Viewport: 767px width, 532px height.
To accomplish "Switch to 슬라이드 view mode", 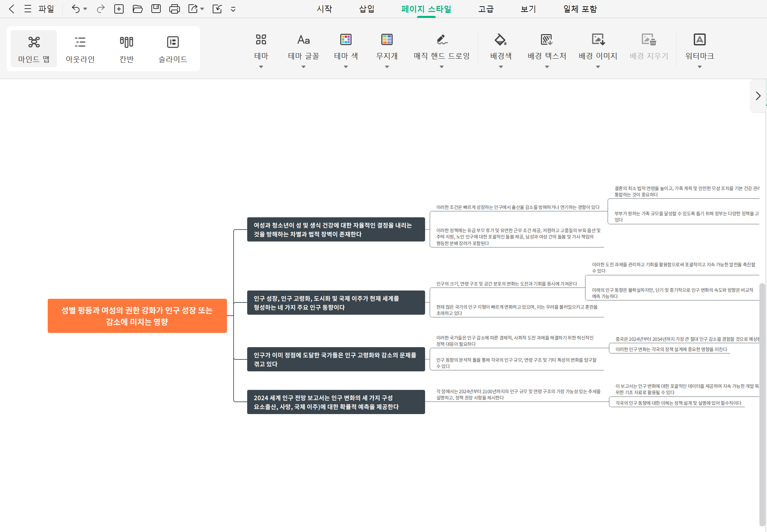I will pos(173,49).
